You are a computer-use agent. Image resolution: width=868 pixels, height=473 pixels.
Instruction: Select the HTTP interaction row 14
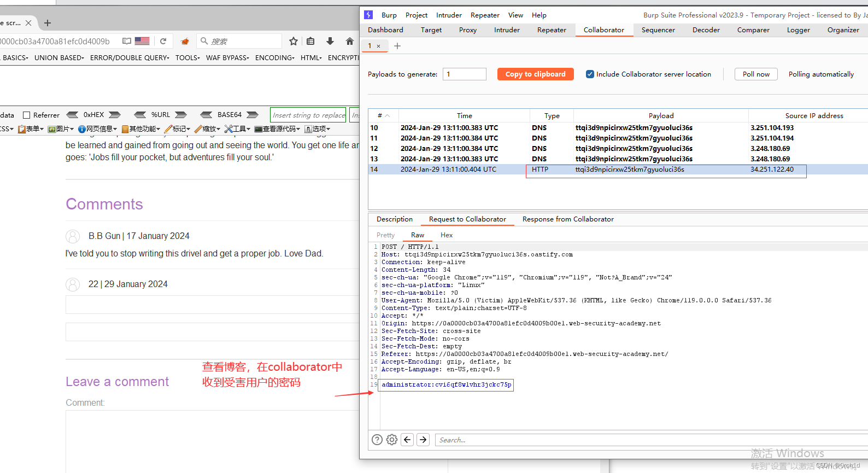618,170
